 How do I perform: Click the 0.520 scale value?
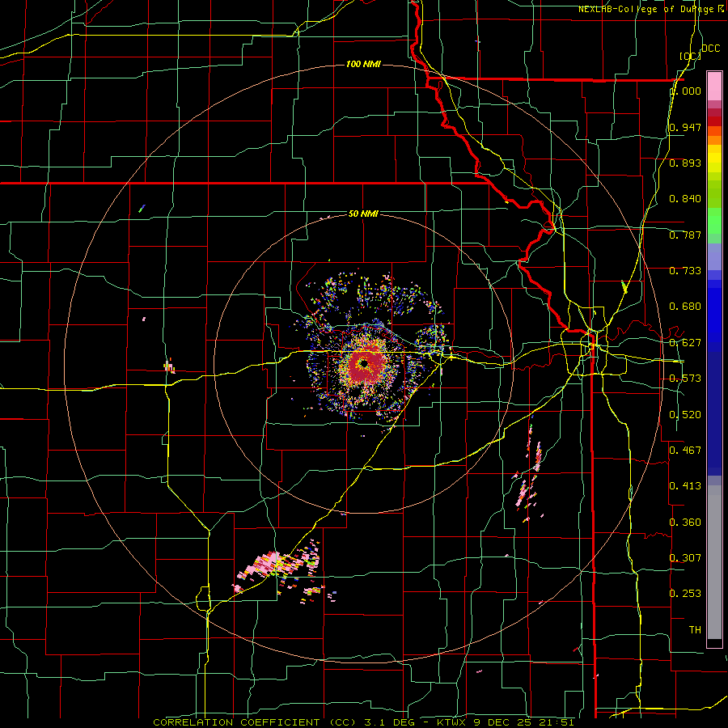(x=685, y=415)
